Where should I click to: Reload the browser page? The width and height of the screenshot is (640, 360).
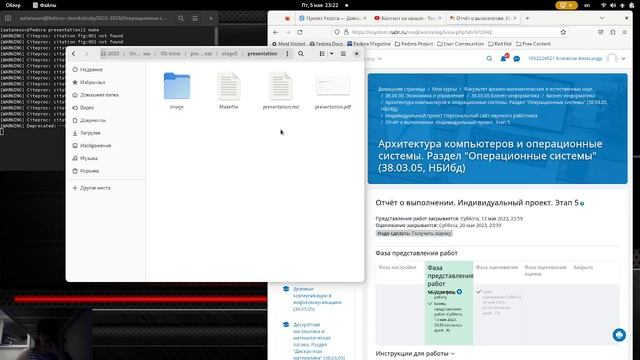[x=300, y=32]
